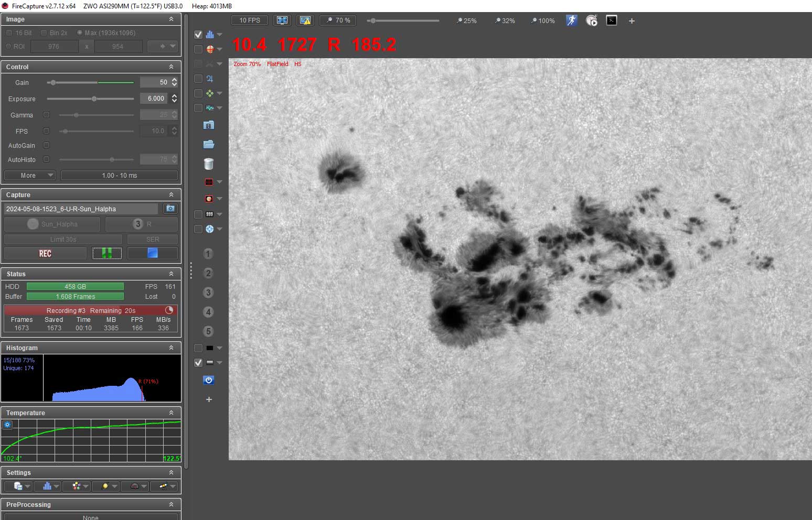
Task: Click the REC record button
Action: point(45,253)
